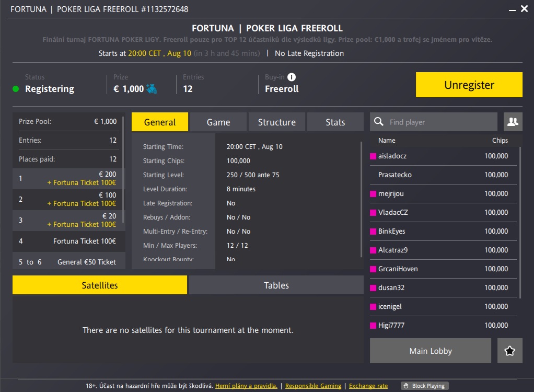Select player aisladocz in list
The image size is (534, 392).
tap(444, 156)
